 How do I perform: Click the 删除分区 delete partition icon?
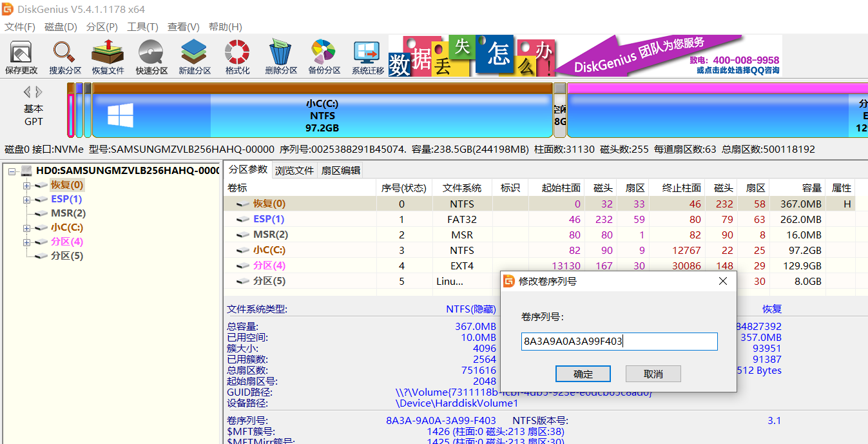pyautogui.click(x=281, y=57)
